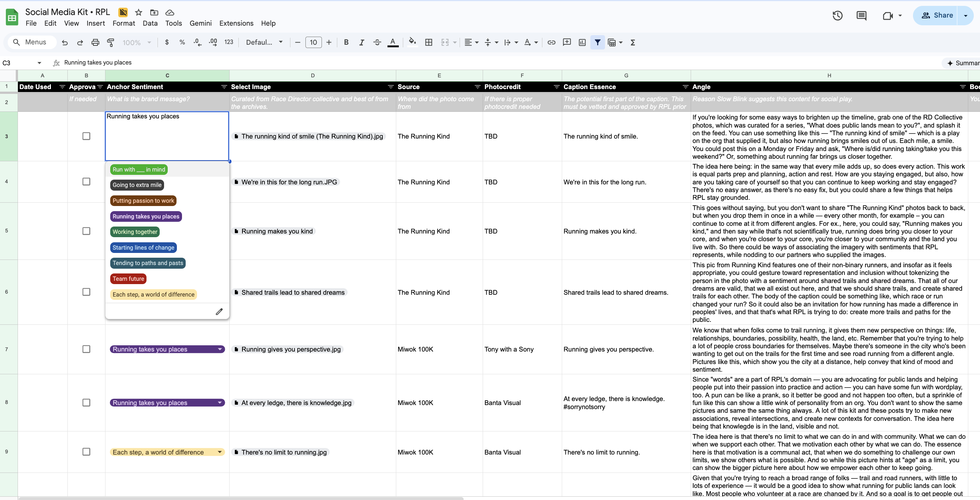Open the comments panel icon
Image resolution: width=980 pixels, height=500 pixels.
coord(861,16)
